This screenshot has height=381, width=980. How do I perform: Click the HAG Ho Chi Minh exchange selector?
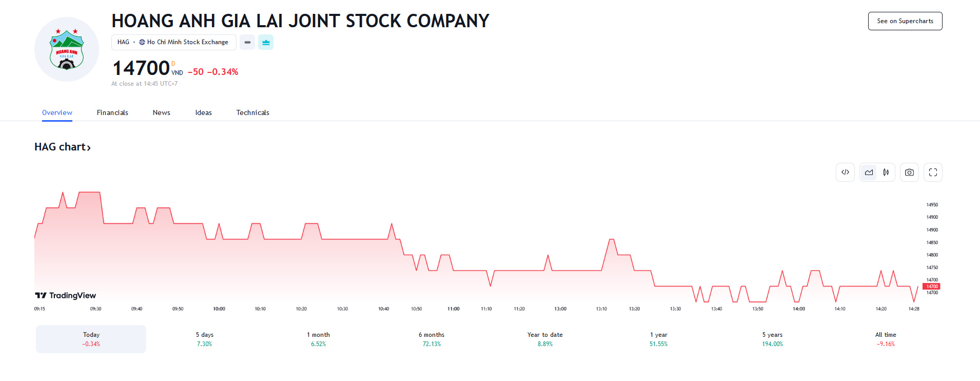coord(173,42)
